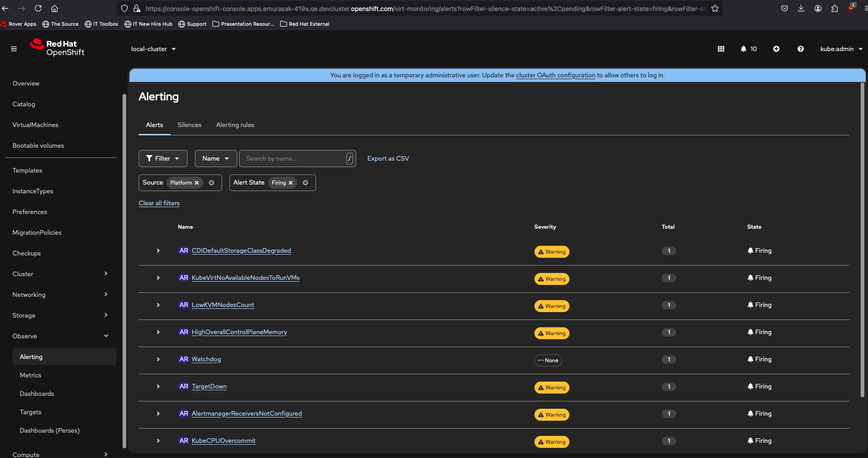Viewport: 868px width, 458px height.
Task: Reload the browser page
Action: tap(38, 8)
